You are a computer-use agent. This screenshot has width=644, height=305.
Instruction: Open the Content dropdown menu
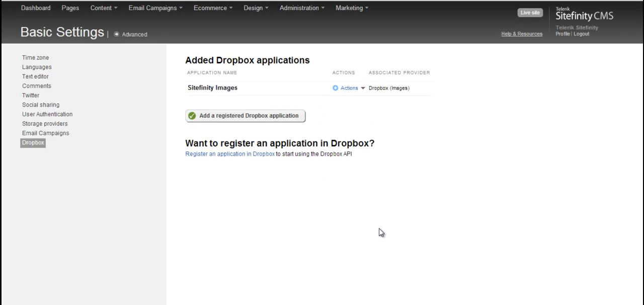point(103,8)
